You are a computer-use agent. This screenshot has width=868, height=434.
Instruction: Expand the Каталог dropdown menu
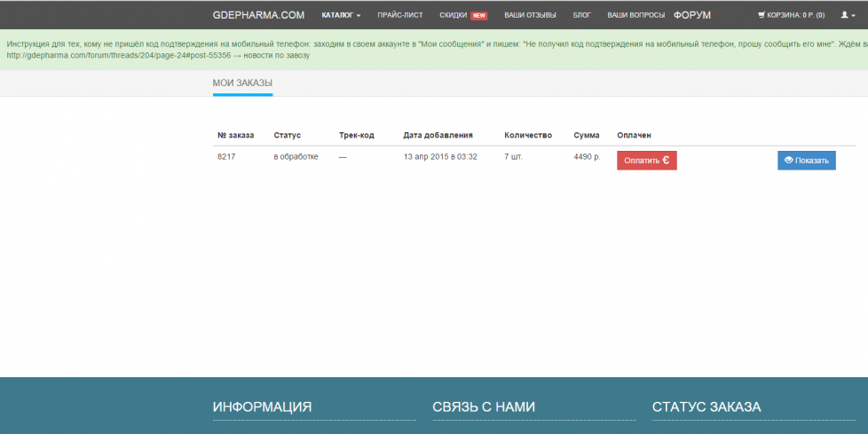point(341,15)
